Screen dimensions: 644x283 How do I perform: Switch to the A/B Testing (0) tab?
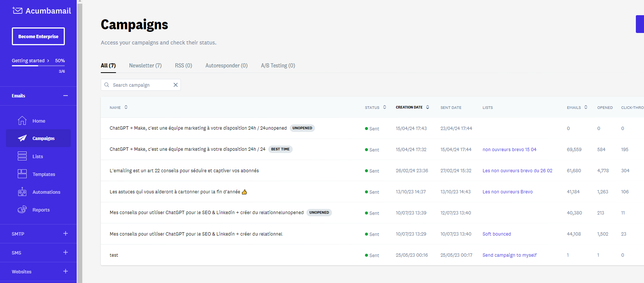(278, 66)
